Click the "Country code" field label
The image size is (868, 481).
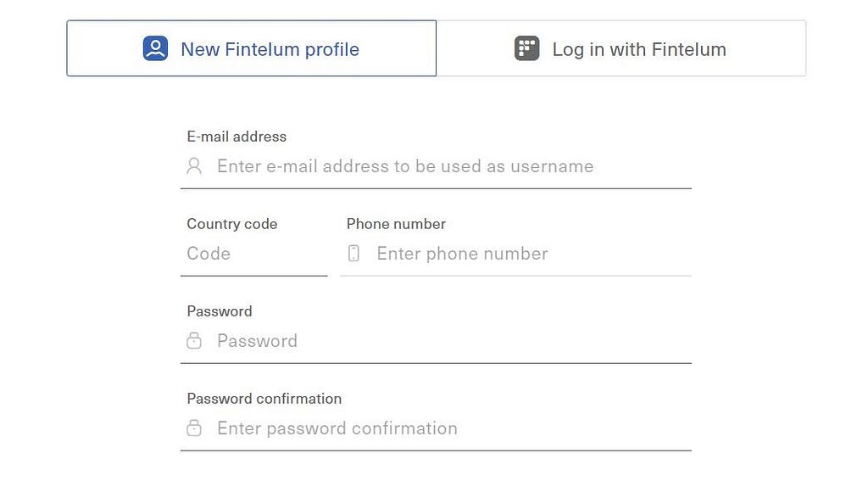point(231,224)
